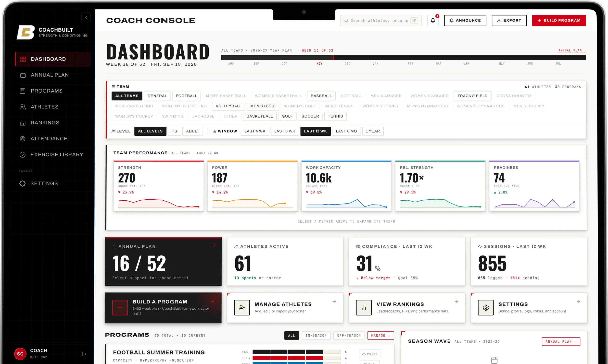Image resolution: width=608 pixels, height=364 pixels.
Task: Open Attendance in the sidebar
Action: pos(53,139)
